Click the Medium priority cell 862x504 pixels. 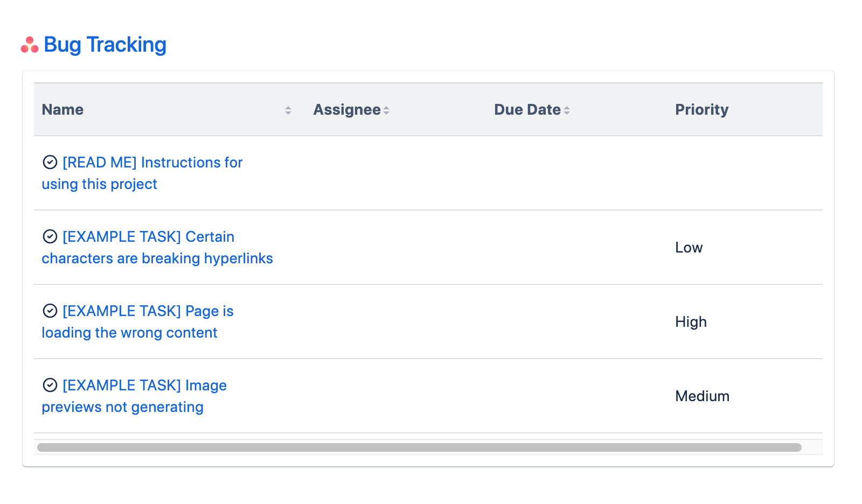[702, 396]
